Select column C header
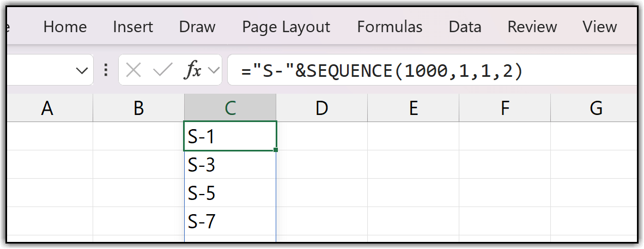Image resolution: width=644 pixels, height=249 pixels. pos(230,108)
